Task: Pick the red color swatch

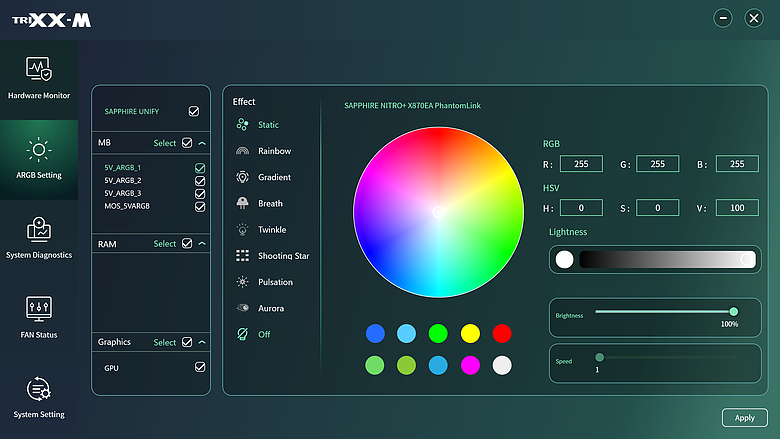Action: coord(502,334)
